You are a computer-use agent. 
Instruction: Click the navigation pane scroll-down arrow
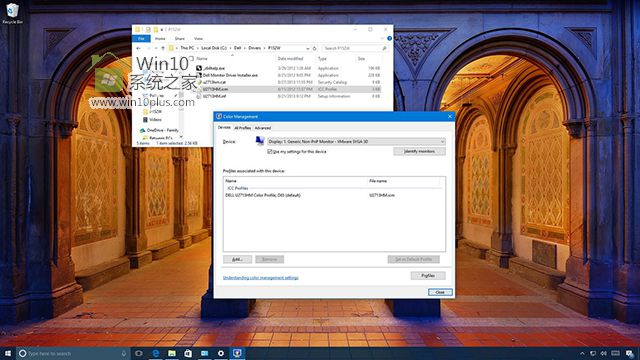[181, 137]
